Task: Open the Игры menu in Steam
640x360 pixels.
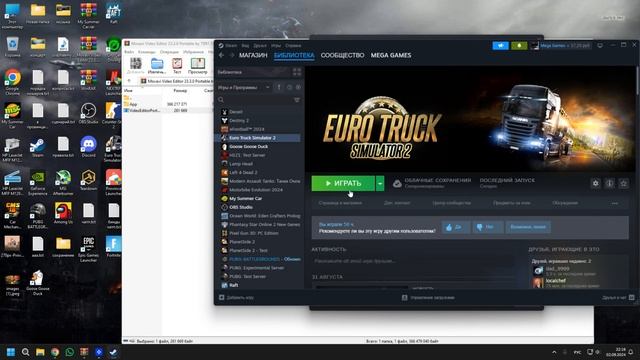Action: pos(276,45)
